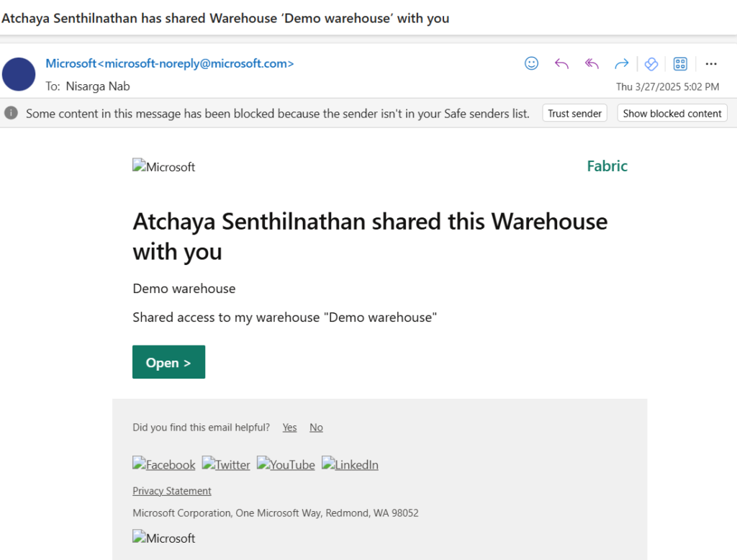
Task: Click Trust sender
Action: click(574, 113)
